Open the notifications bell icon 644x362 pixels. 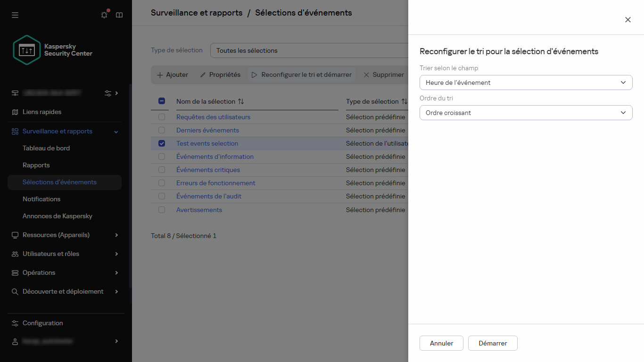click(104, 15)
